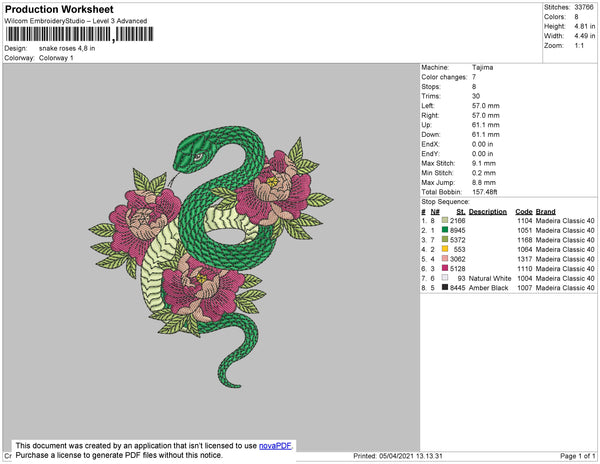This screenshot has width=600, height=464.
Task: Click the stitches count '33766'
Action: [584, 7]
